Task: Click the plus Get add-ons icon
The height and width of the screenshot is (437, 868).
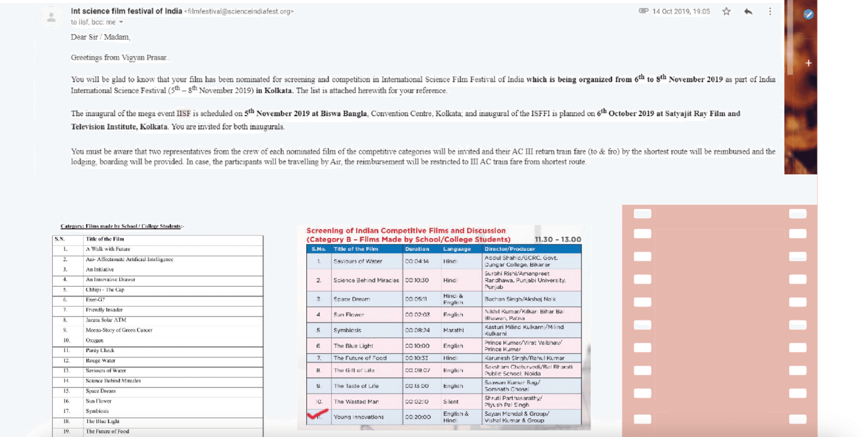Action: coord(808,63)
